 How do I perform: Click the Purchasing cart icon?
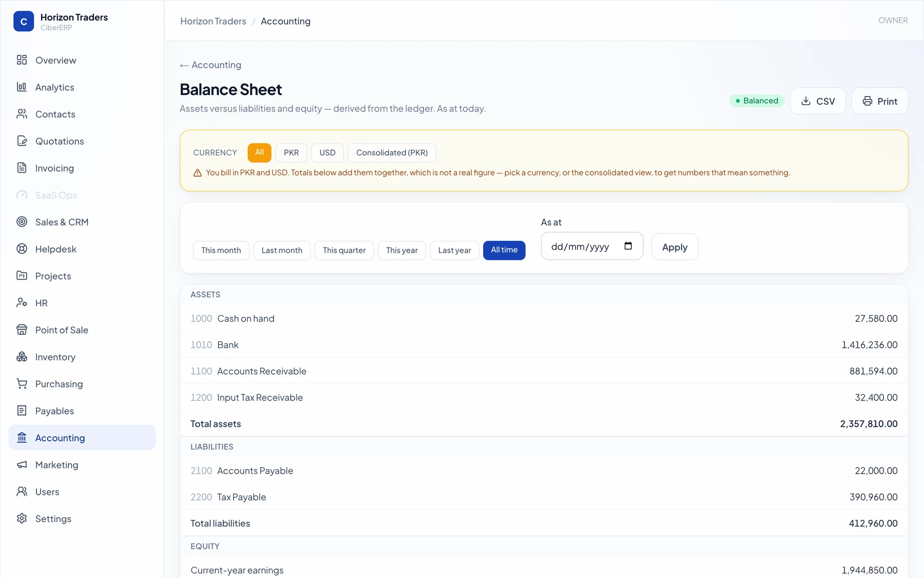22,384
